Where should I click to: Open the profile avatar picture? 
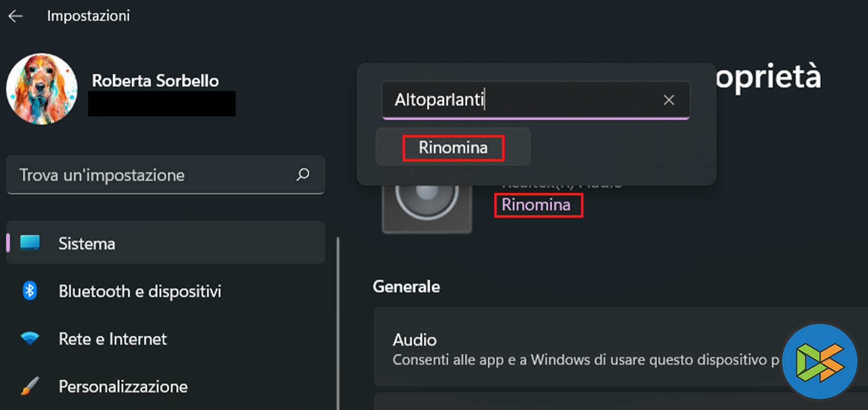(42, 89)
